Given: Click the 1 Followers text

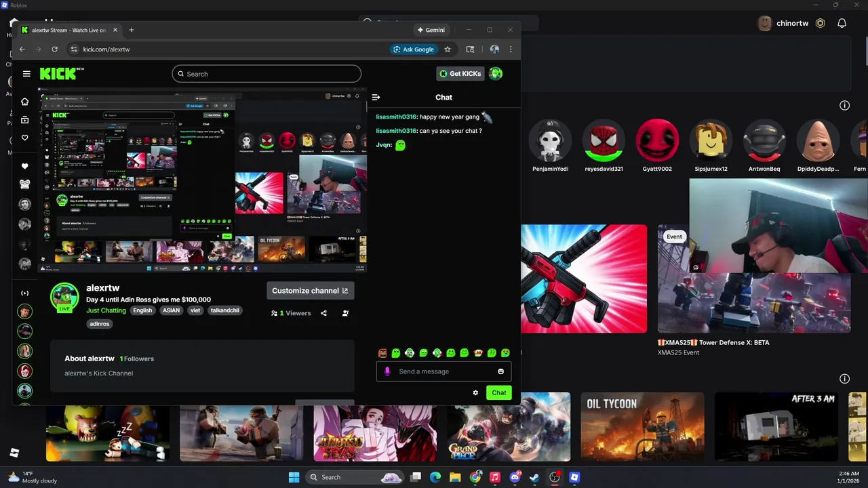Looking at the screenshot, I should click(x=137, y=359).
